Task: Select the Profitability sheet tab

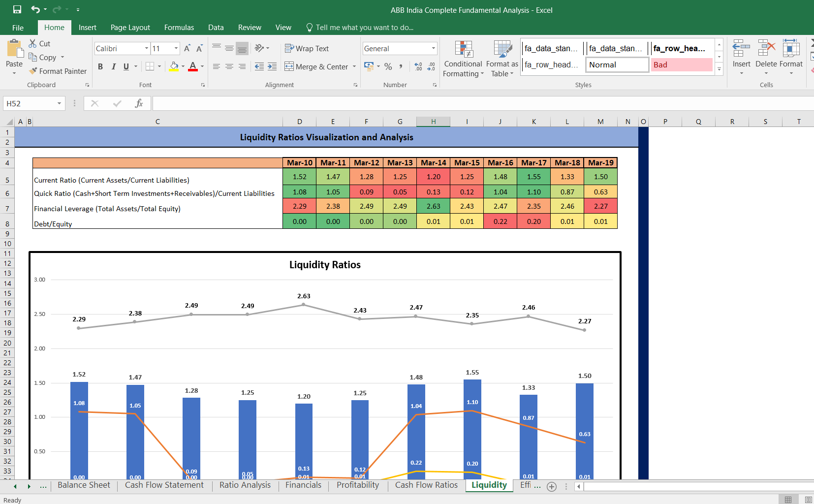Action: tap(358, 485)
